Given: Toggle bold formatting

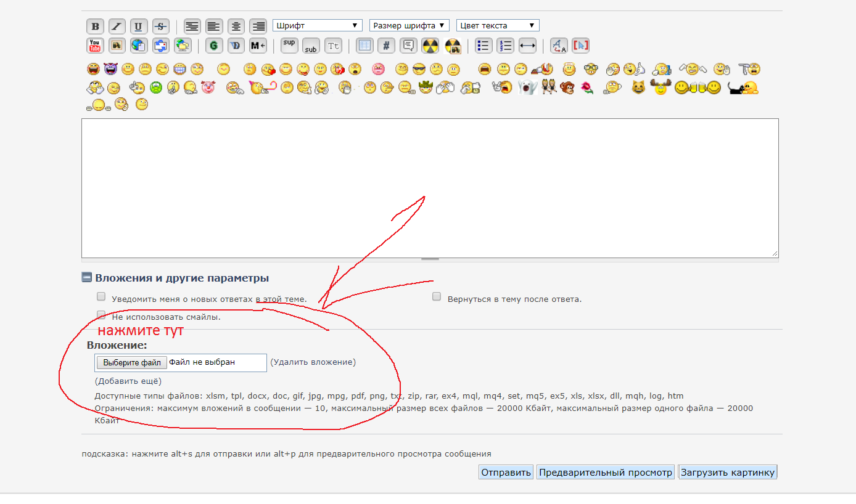Looking at the screenshot, I should pyautogui.click(x=95, y=26).
